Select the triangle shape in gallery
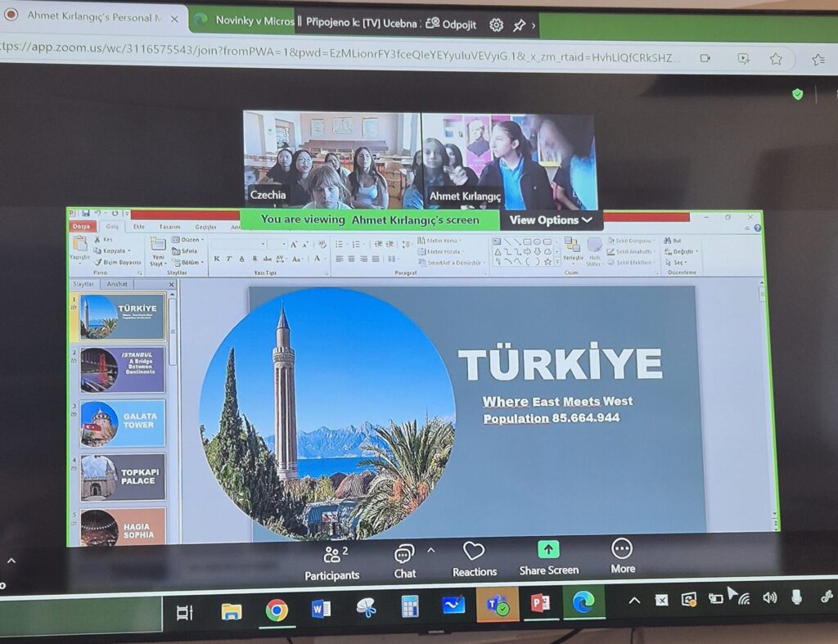 498,252
